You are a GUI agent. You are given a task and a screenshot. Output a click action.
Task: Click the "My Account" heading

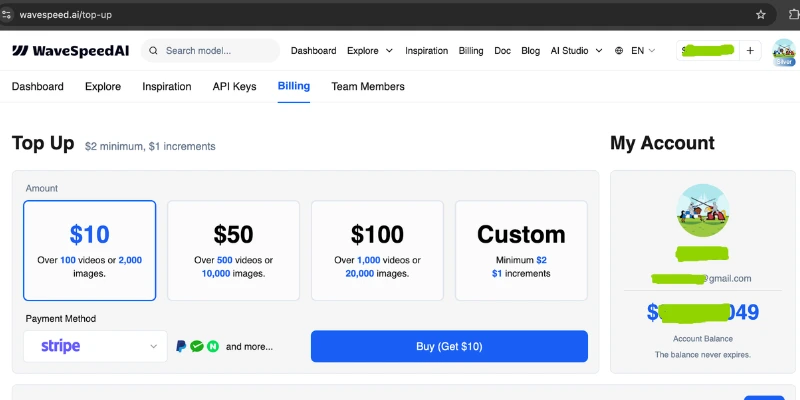[x=662, y=143]
